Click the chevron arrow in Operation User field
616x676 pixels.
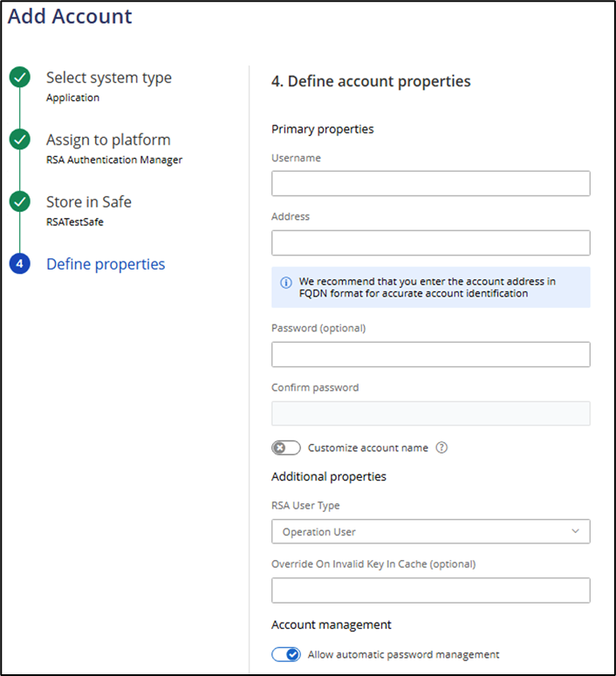click(575, 531)
